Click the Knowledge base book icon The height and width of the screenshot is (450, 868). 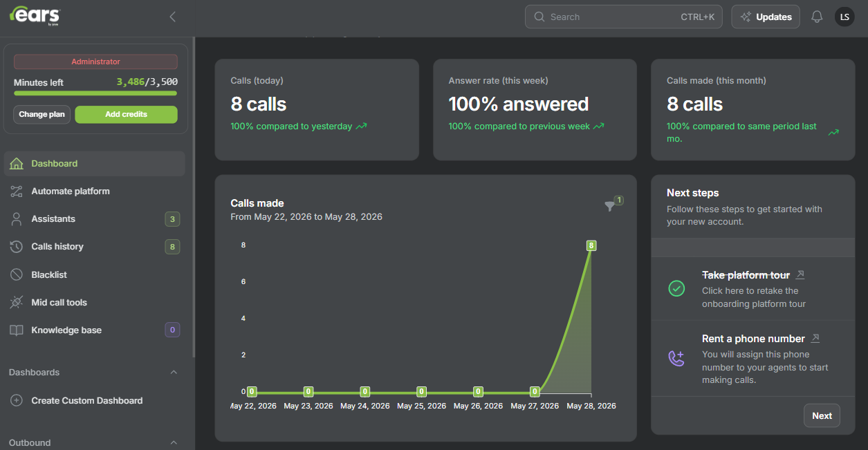click(17, 330)
